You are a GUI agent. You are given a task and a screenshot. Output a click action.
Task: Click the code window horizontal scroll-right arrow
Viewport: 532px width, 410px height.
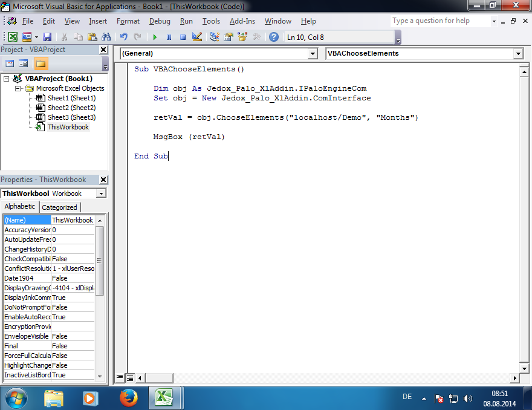coord(514,378)
